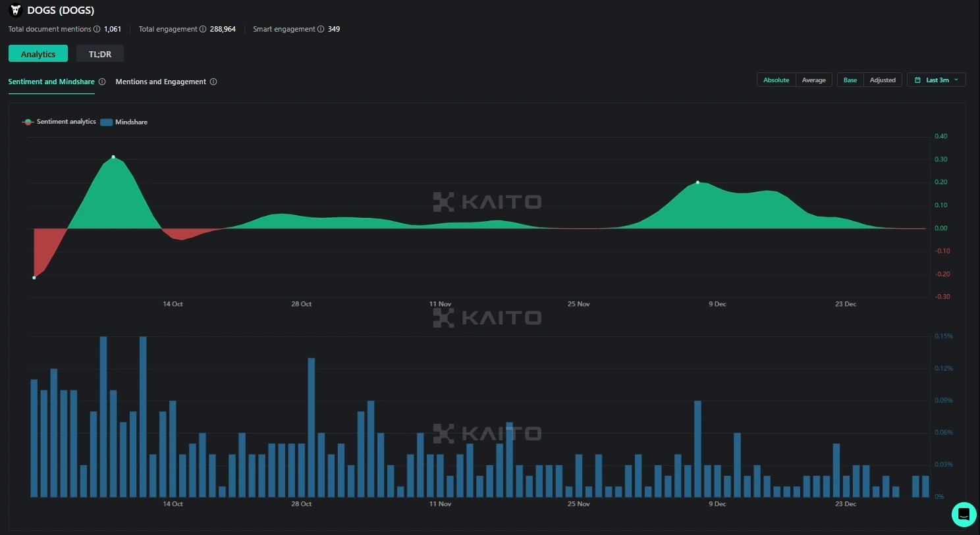Toggle the Mindshare legend blue swatch

pyautogui.click(x=106, y=122)
